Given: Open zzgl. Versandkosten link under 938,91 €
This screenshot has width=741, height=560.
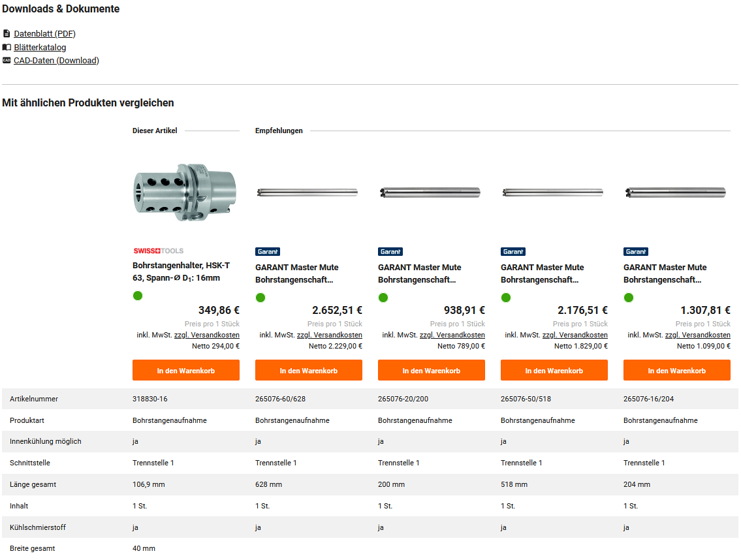Looking at the screenshot, I should 452,335.
